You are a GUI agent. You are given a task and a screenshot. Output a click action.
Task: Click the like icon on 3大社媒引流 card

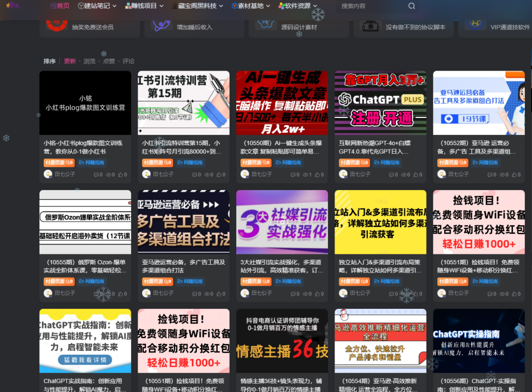pos(317,294)
